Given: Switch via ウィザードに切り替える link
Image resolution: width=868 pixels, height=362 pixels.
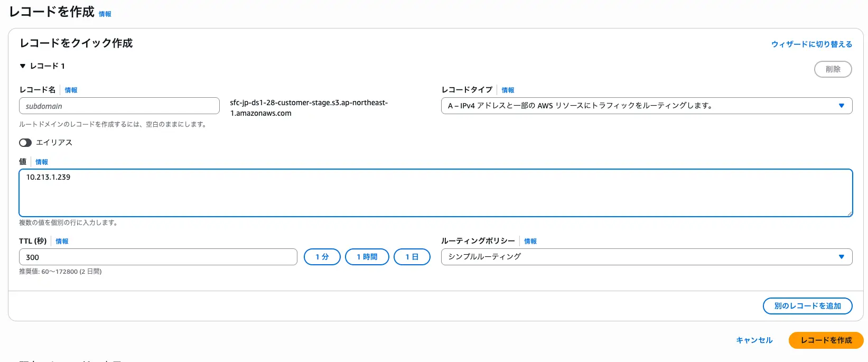Looking at the screenshot, I should (811, 44).
